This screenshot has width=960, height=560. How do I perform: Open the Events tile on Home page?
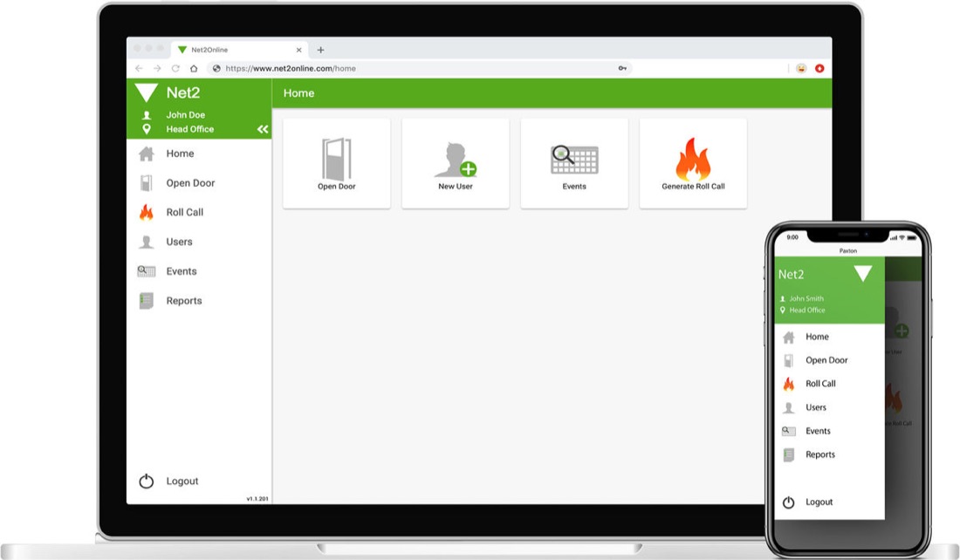coord(573,163)
